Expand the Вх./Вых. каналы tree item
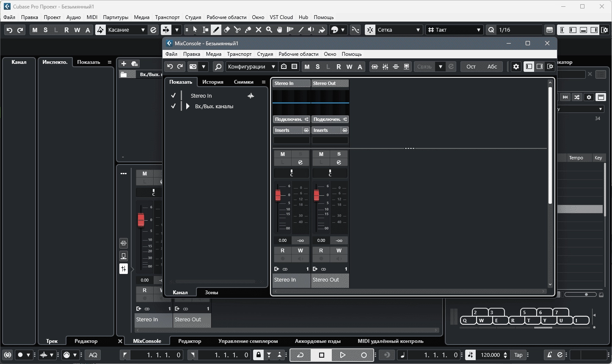 188,107
